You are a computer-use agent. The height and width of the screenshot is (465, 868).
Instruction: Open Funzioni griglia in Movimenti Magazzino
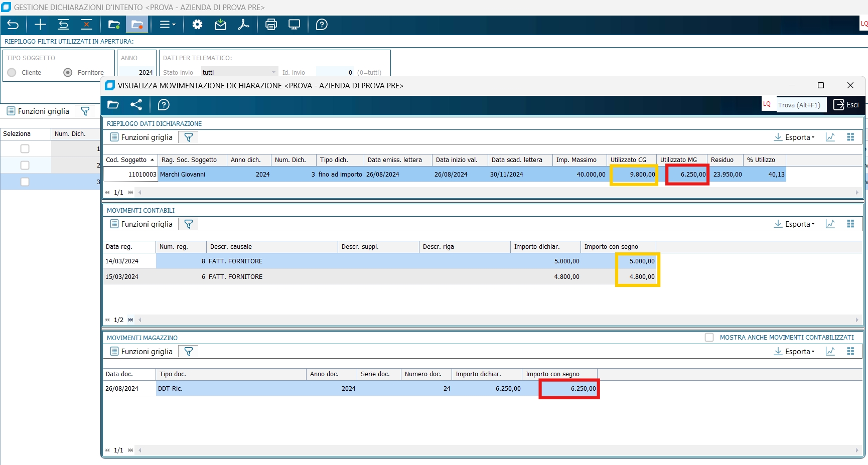[141, 352]
